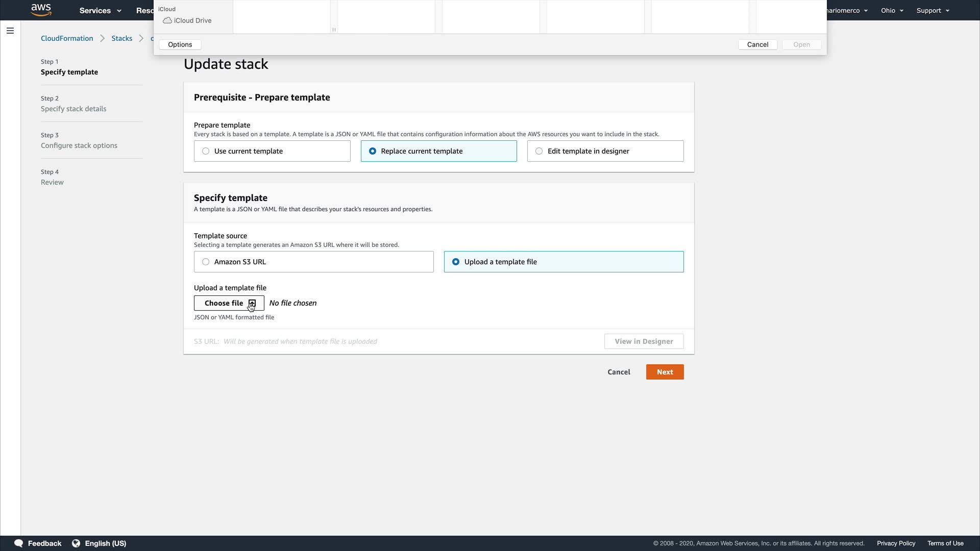The width and height of the screenshot is (980, 551).
Task: Click the globe language icon
Action: coord(76,543)
